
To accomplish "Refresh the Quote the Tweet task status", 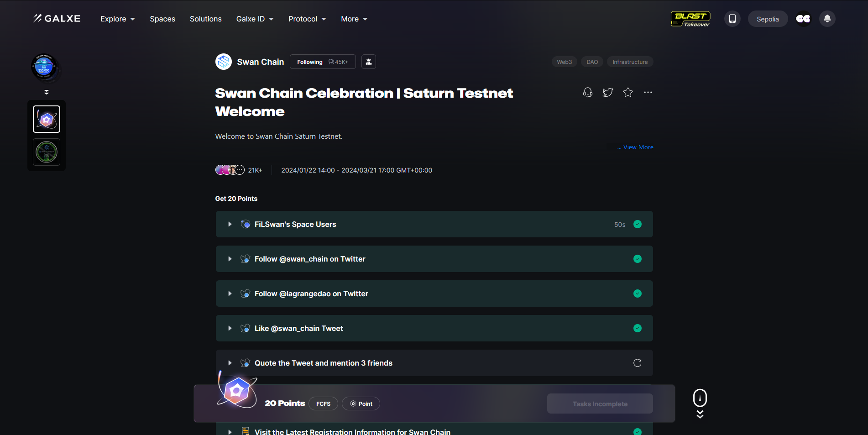I will click(637, 363).
